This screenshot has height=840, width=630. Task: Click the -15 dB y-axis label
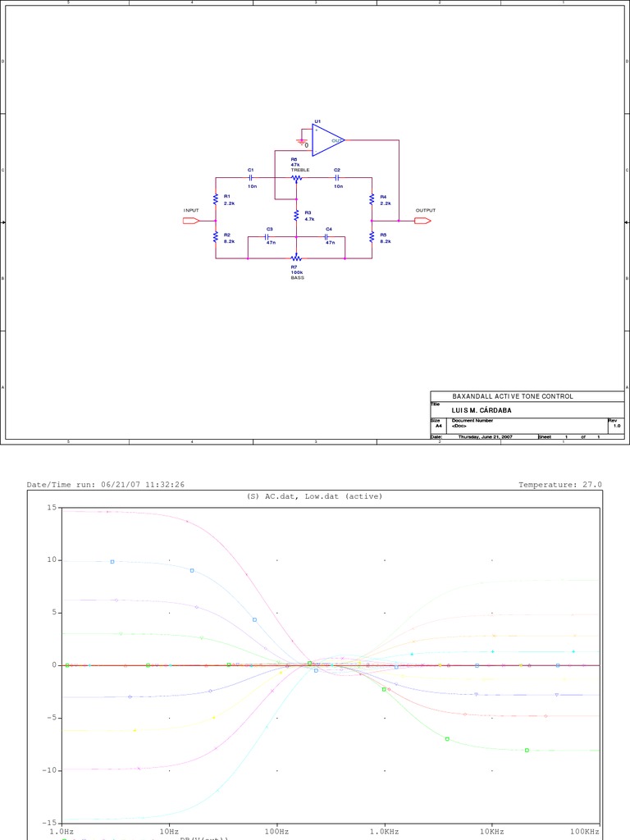[49, 822]
